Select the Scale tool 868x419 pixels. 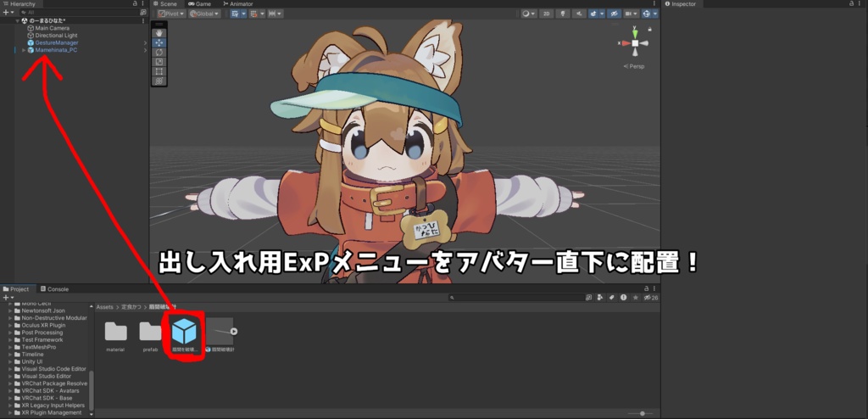tap(159, 62)
